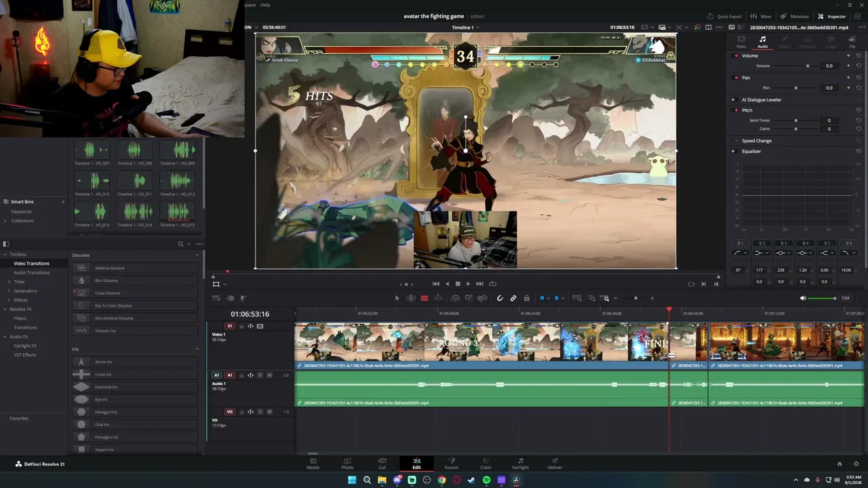
Task: Select Audio Transitions in Toolbox
Action: tap(31, 272)
